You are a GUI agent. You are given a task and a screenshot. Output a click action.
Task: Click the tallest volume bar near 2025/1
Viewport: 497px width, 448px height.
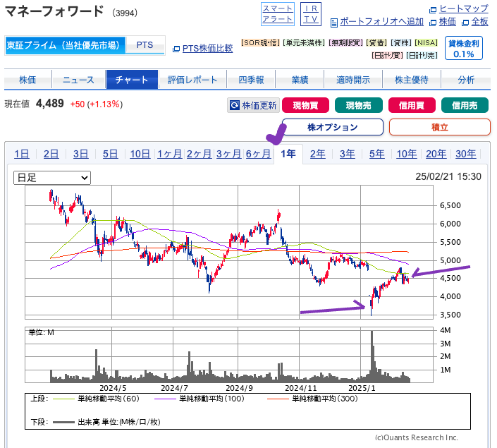point(372,356)
